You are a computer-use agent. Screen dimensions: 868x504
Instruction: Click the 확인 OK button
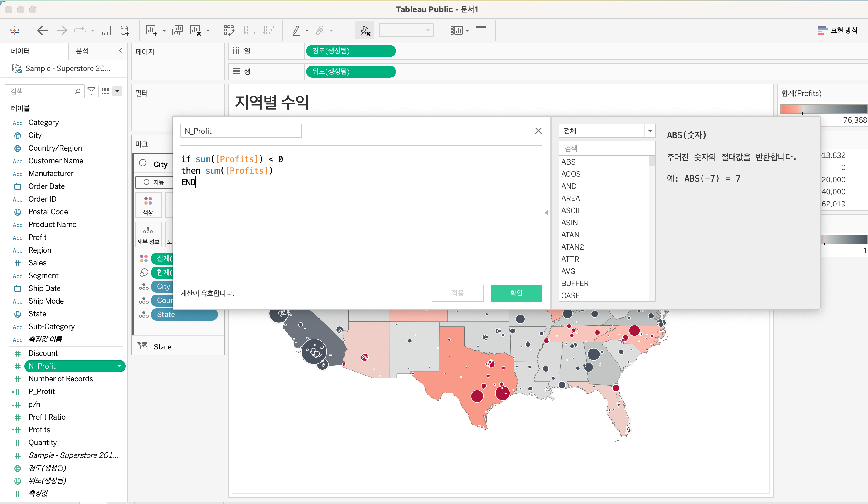(516, 293)
